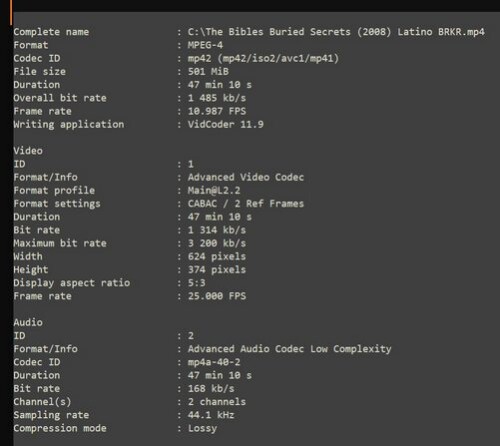500x446 pixels.
Task: Select the Frame rate 10.987 FPS value
Action: click(217, 111)
